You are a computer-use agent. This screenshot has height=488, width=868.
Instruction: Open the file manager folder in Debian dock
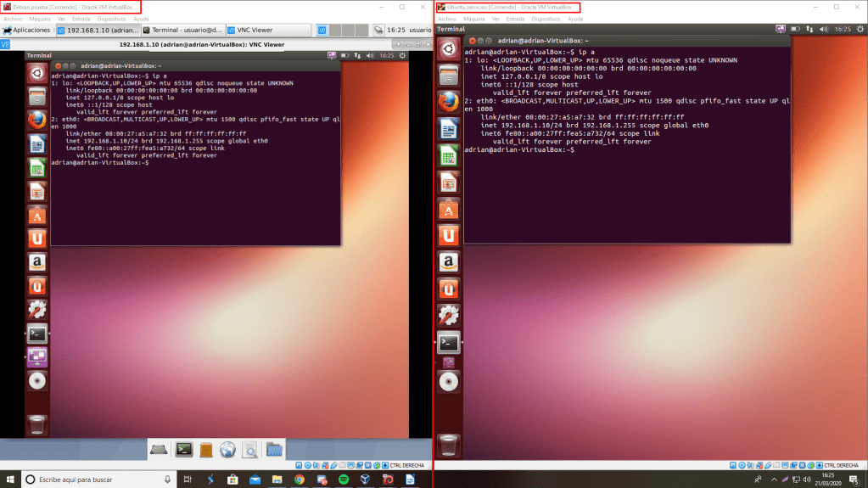(x=273, y=449)
